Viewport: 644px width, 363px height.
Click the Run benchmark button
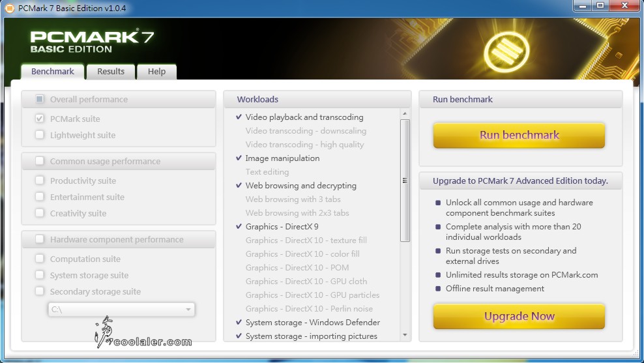click(x=519, y=135)
